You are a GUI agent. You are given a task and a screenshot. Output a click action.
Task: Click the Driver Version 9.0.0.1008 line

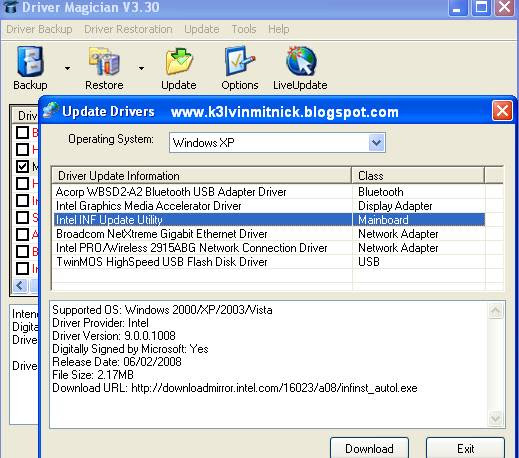point(114,336)
